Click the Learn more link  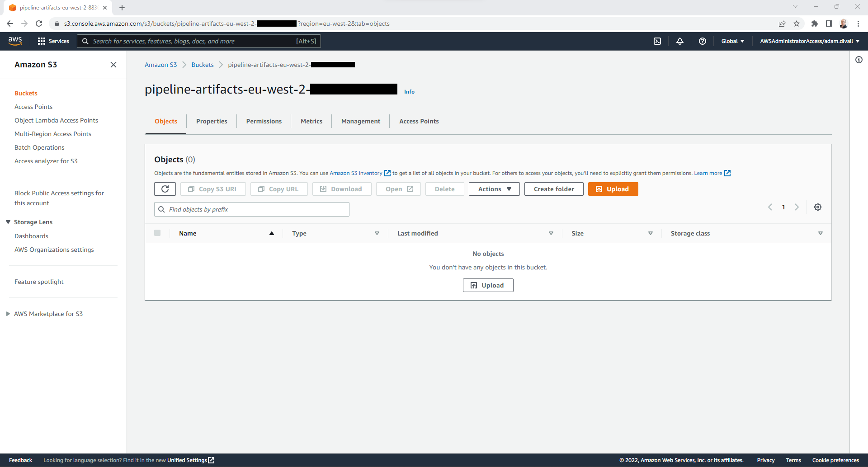pos(708,173)
